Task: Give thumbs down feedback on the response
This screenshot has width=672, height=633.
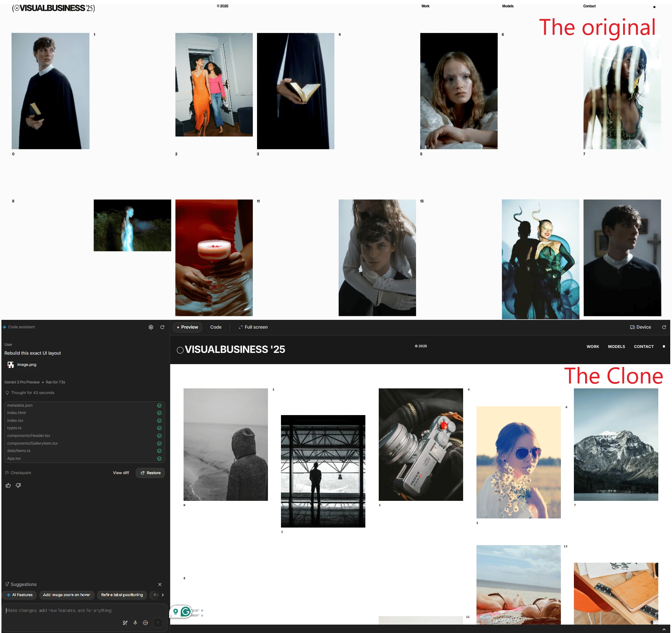Action: [18, 485]
